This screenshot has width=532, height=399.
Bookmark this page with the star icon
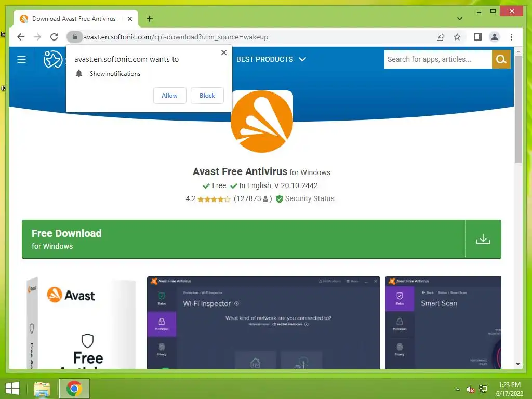(x=457, y=37)
